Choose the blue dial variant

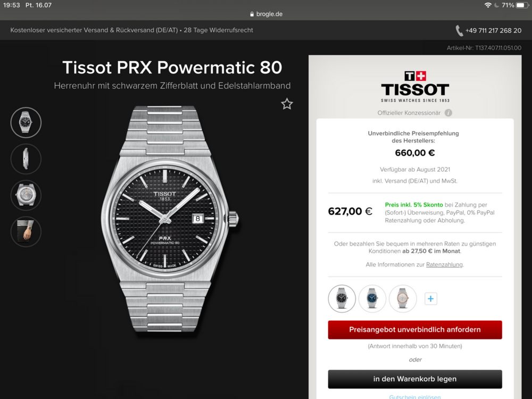(372, 298)
